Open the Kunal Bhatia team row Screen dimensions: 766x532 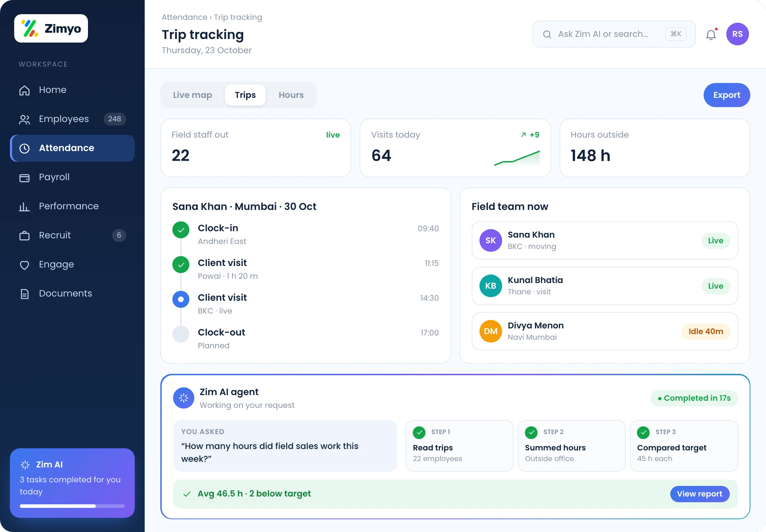605,286
